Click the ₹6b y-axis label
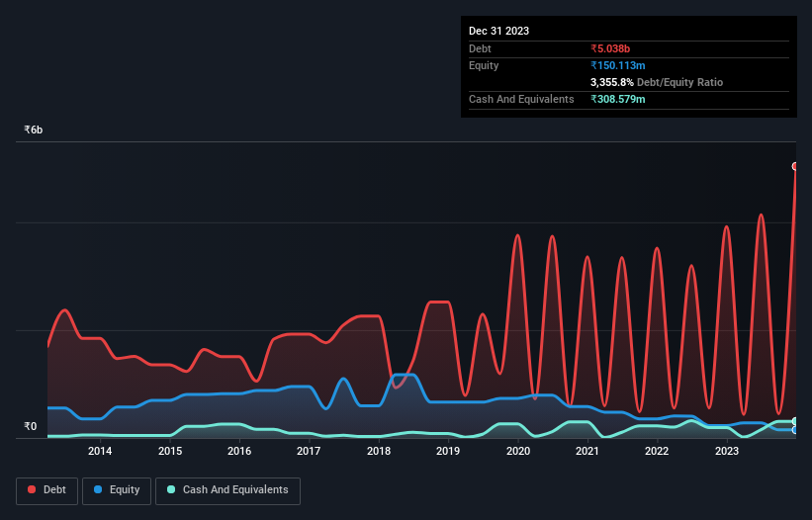This screenshot has width=812, height=520. tap(34, 130)
